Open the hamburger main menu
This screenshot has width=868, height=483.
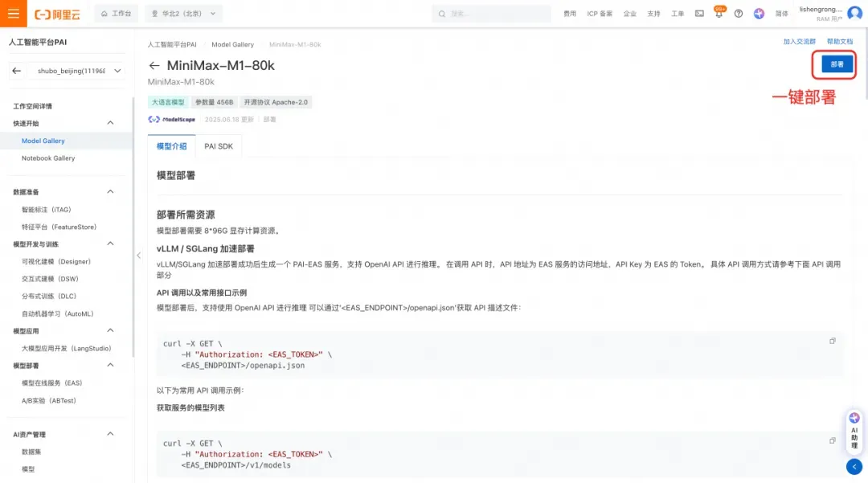point(14,14)
